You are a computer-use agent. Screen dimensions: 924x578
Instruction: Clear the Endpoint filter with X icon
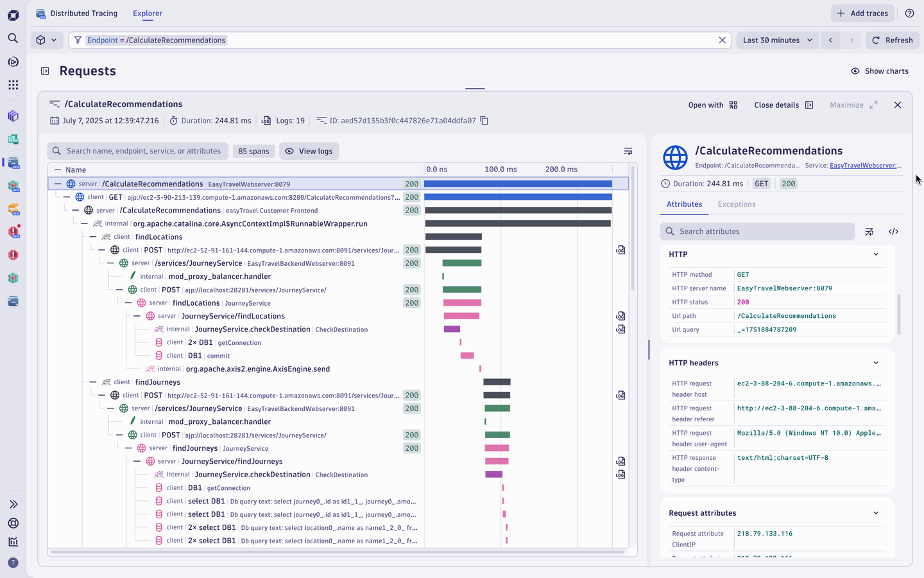click(x=722, y=40)
